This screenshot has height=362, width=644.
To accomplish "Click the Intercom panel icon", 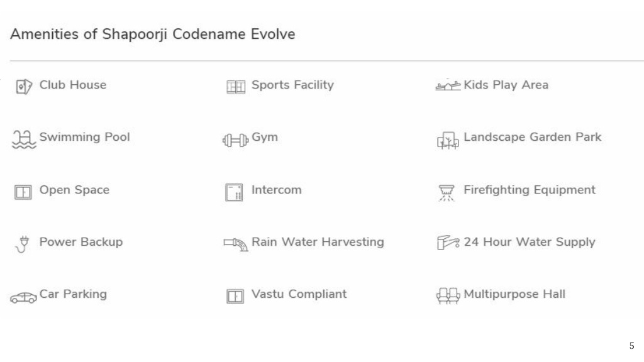I will (x=234, y=192).
